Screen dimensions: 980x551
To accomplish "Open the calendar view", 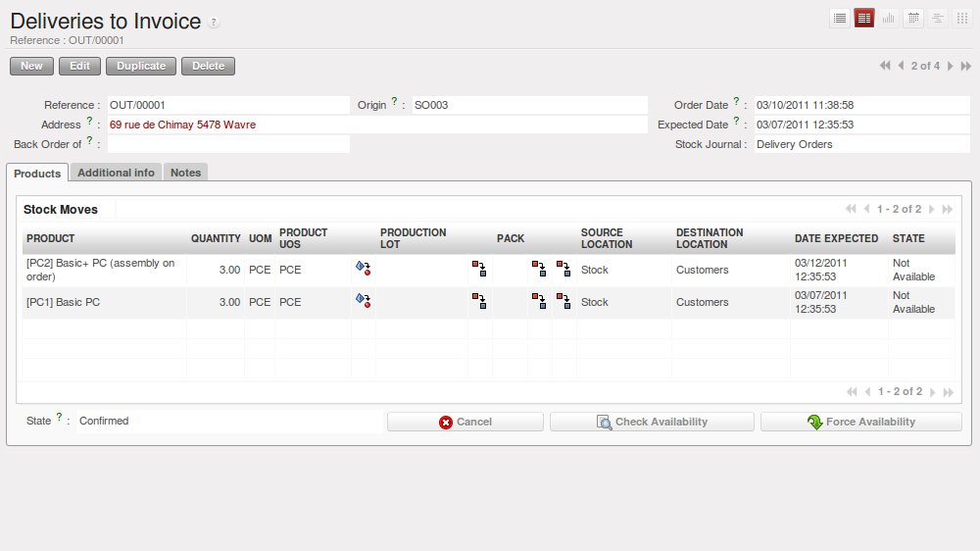I will point(913,18).
